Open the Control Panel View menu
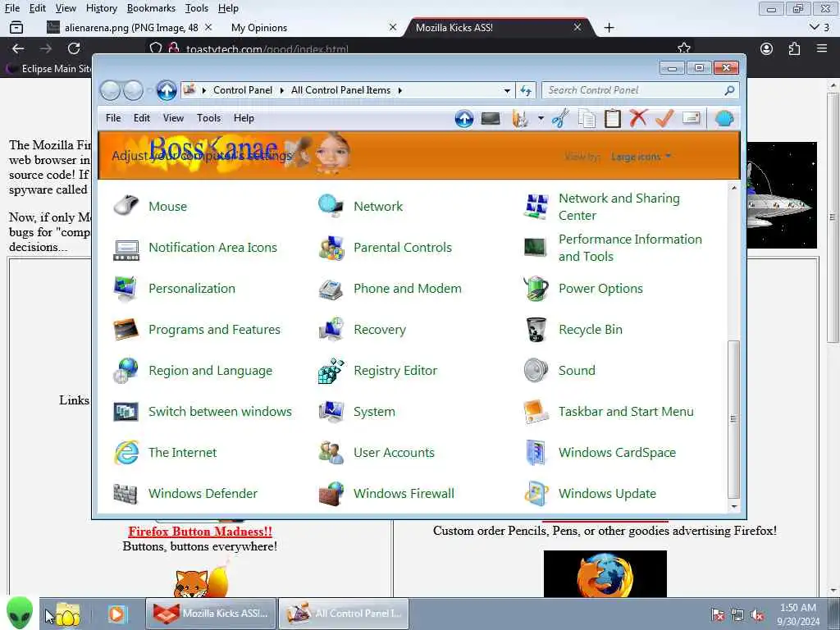Image resolution: width=840 pixels, height=630 pixels. 173,118
